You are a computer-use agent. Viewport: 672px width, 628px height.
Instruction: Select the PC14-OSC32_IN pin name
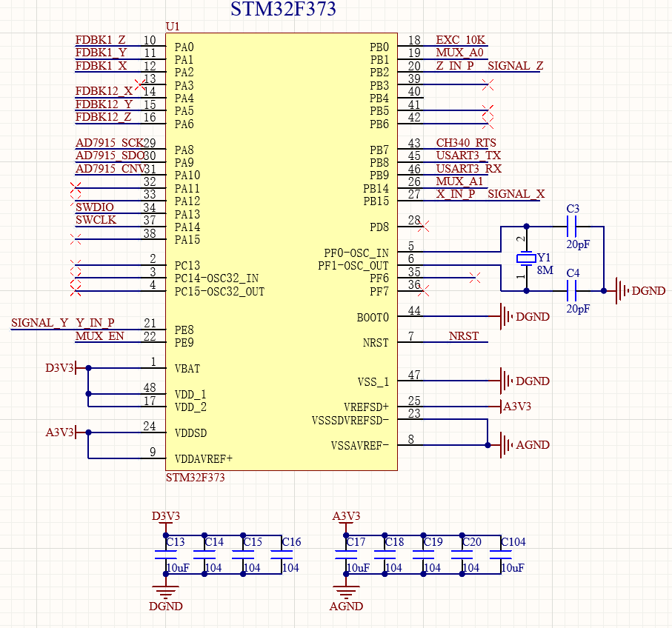tap(216, 278)
